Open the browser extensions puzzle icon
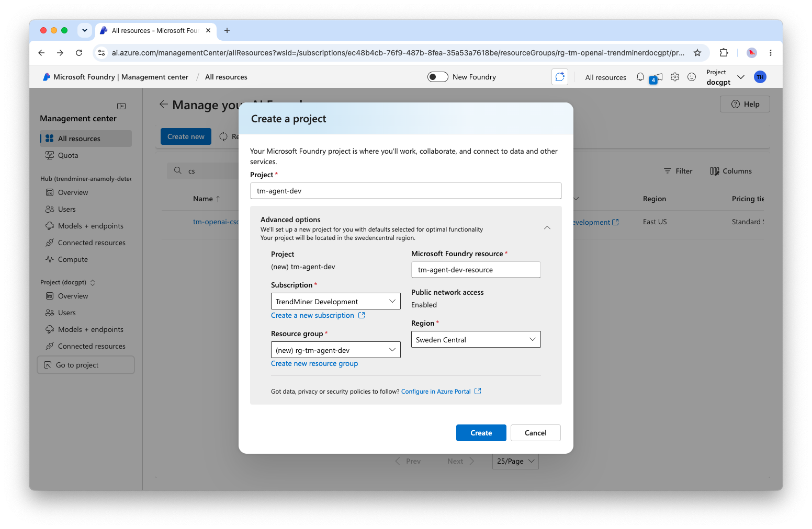 [x=724, y=53]
